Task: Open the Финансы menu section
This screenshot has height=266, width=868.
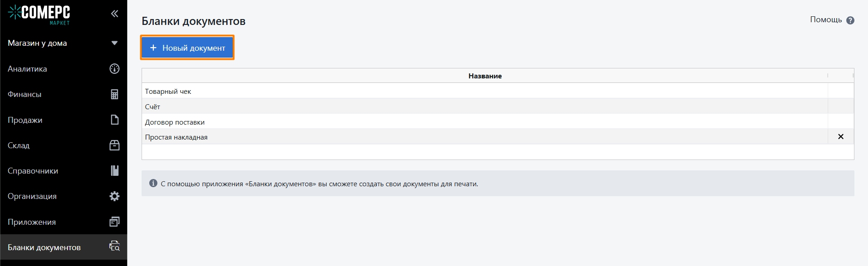Action: click(64, 94)
